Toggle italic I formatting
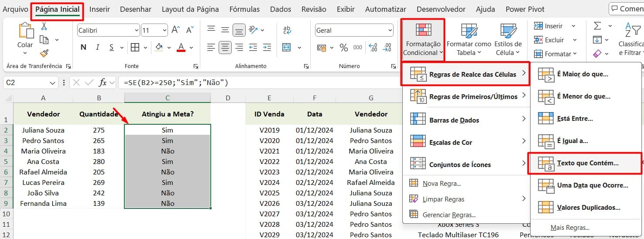 pos(98,47)
